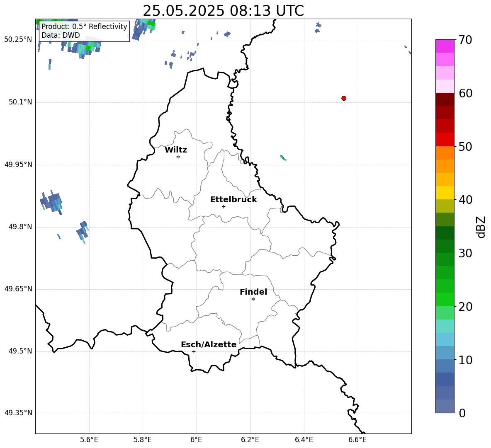The image size is (491, 448).
Task: Pick the light blue swatch just above 10 dBZ
Action: click(x=445, y=353)
